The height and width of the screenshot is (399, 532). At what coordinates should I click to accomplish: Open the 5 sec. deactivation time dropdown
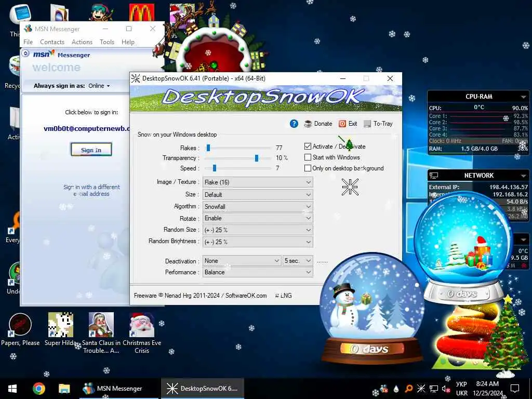[298, 261]
